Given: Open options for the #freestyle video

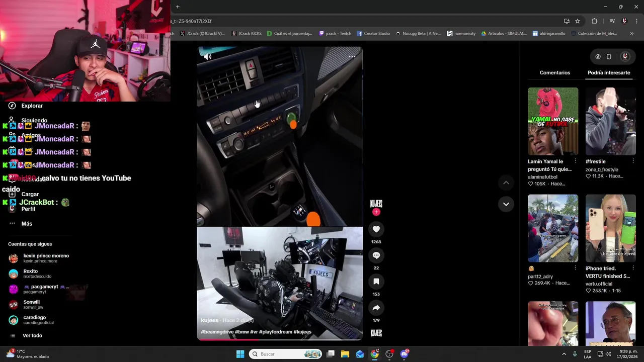Looking at the screenshot, I should [633, 161].
